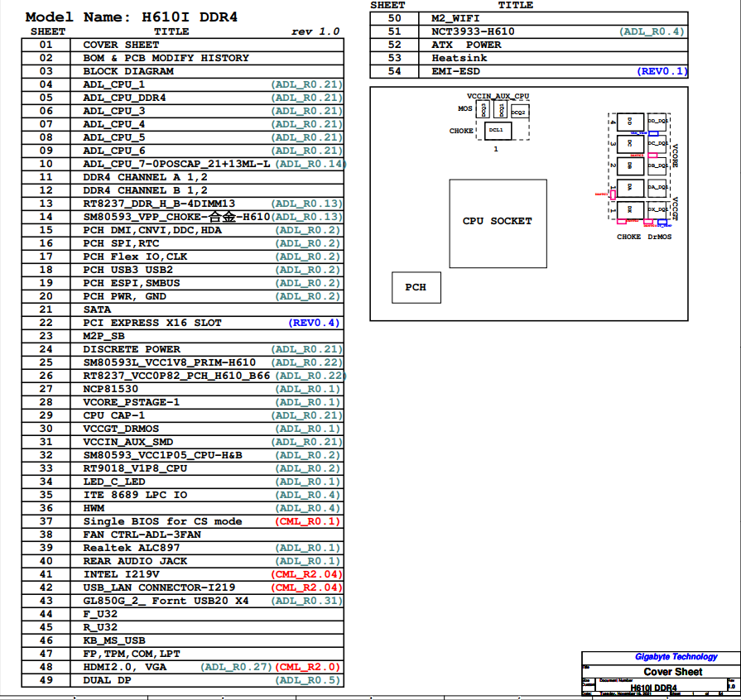Click the "ADL_CPU_1" title

pos(114,84)
